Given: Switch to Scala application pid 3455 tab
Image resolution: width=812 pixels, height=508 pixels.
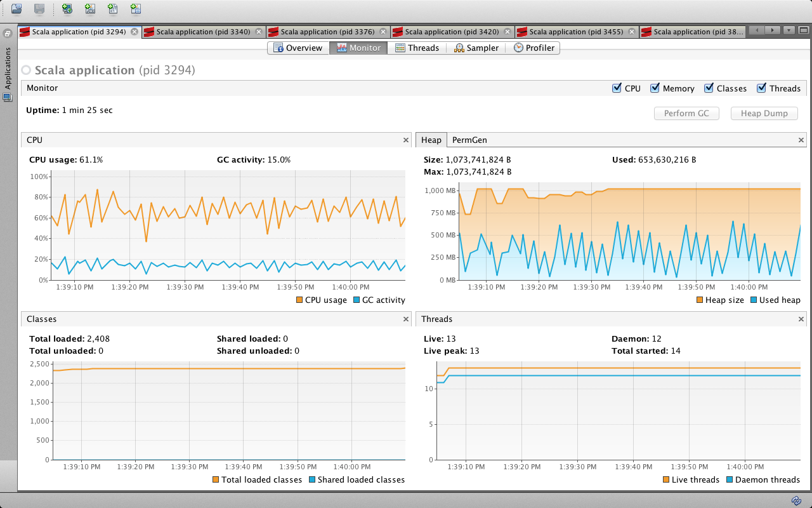Looking at the screenshot, I should [576, 32].
